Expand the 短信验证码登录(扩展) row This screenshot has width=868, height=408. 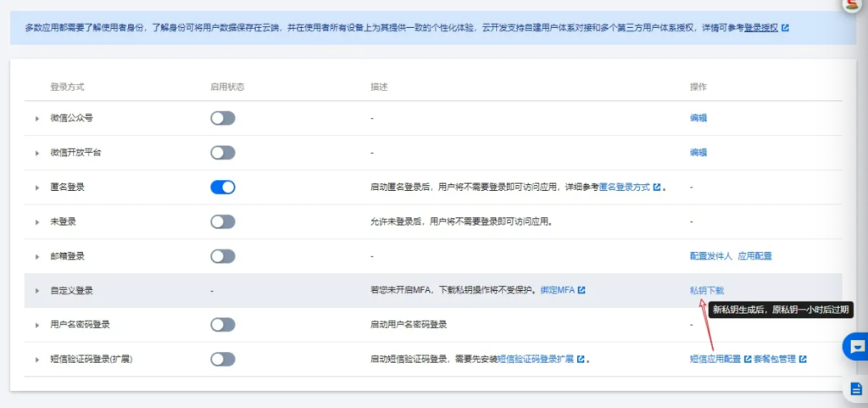coord(37,360)
